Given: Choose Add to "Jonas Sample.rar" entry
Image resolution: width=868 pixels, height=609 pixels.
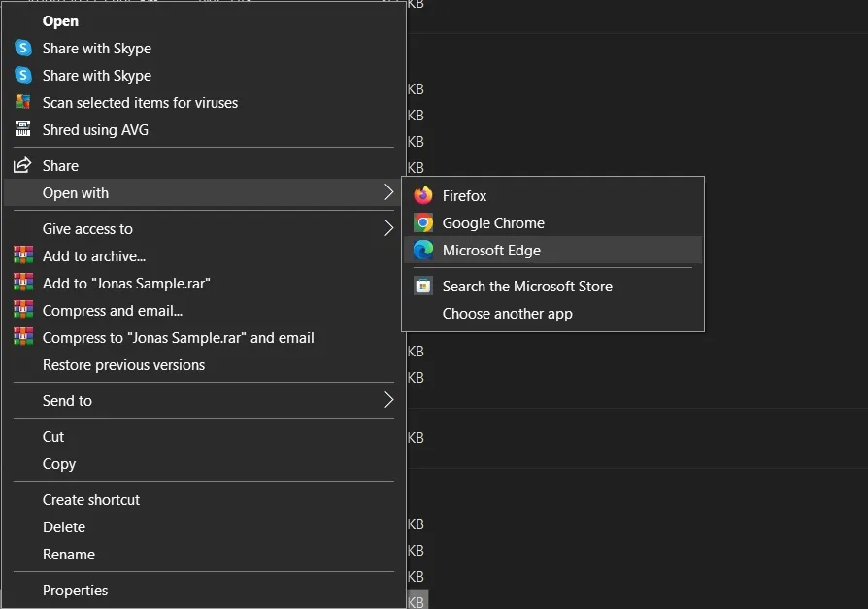Looking at the screenshot, I should tap(204, 283).
